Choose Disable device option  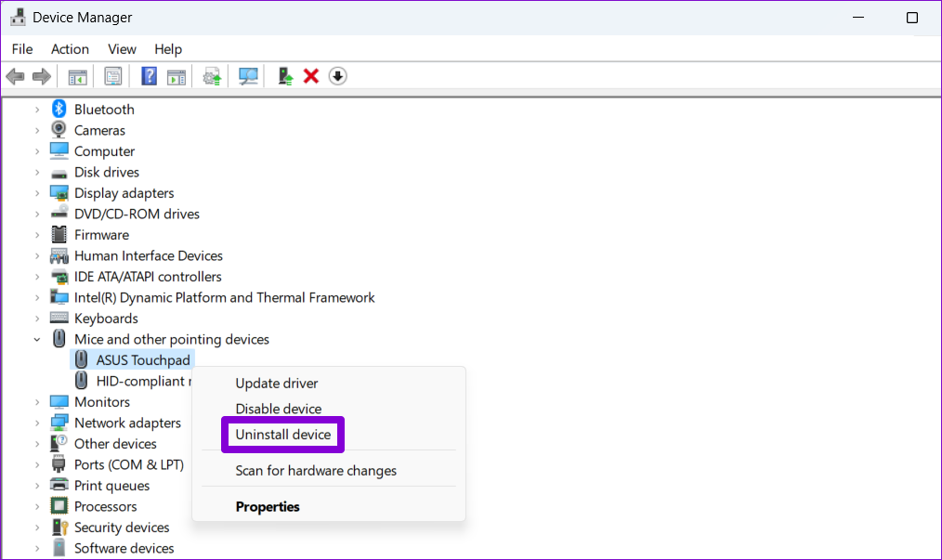click(278, 409)
